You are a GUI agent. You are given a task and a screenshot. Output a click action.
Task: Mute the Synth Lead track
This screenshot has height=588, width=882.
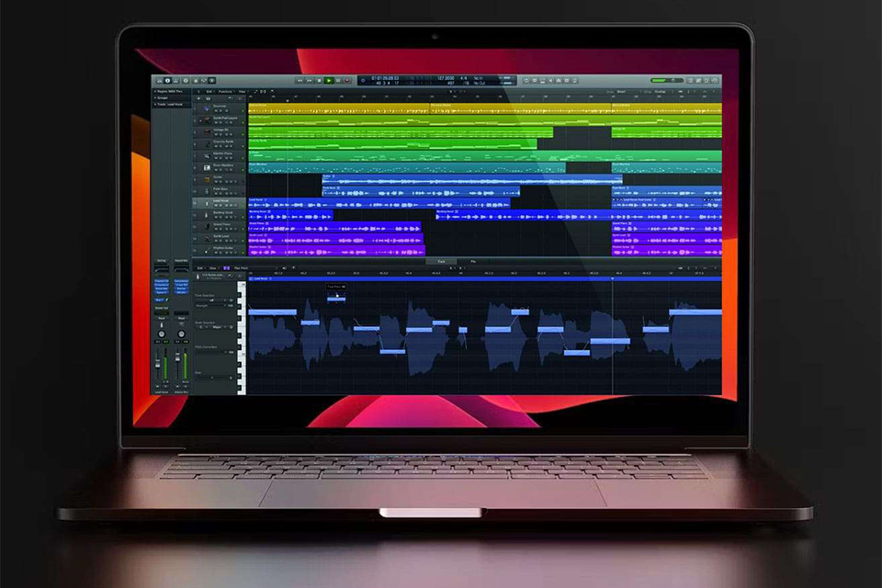tap(215, 241)
